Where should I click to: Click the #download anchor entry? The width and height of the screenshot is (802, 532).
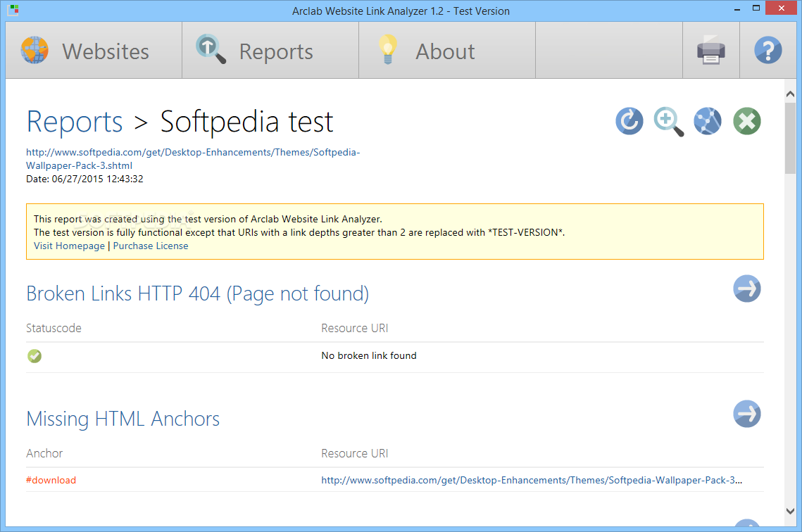tap(51, 480)
